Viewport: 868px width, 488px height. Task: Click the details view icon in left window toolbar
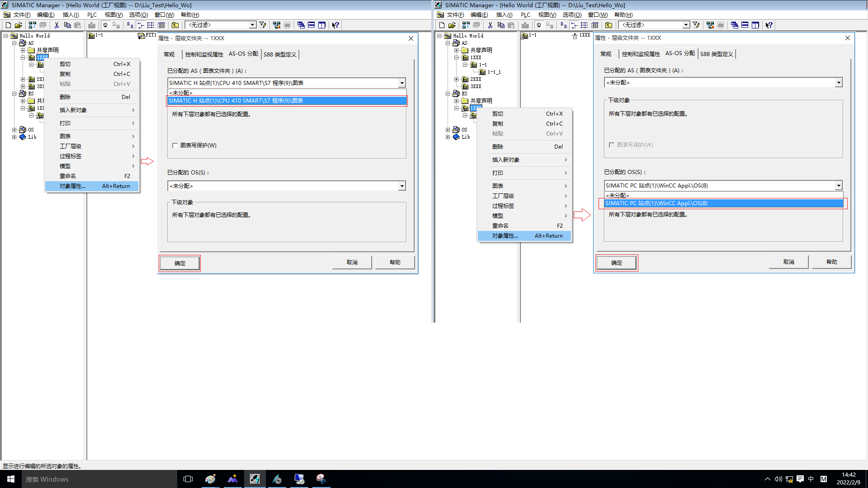(x=161, y=25)
